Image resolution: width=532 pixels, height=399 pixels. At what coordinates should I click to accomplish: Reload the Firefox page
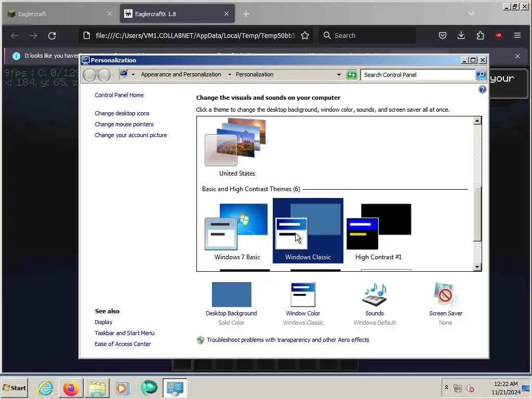tap(52, 36)
